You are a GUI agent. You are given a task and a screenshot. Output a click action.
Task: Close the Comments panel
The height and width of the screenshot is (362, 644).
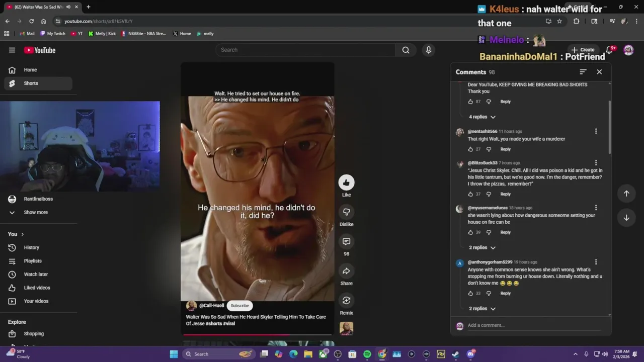(x=599, y=72)
